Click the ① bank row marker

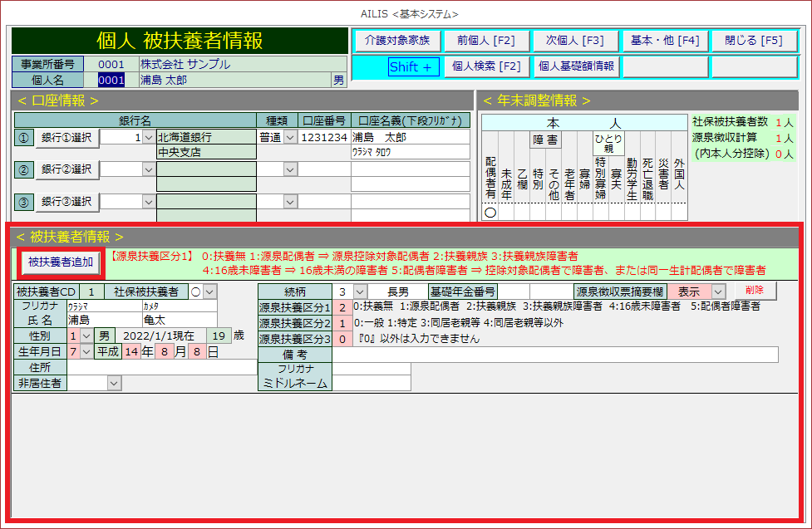pyautogui.click(x=24, y=138)
